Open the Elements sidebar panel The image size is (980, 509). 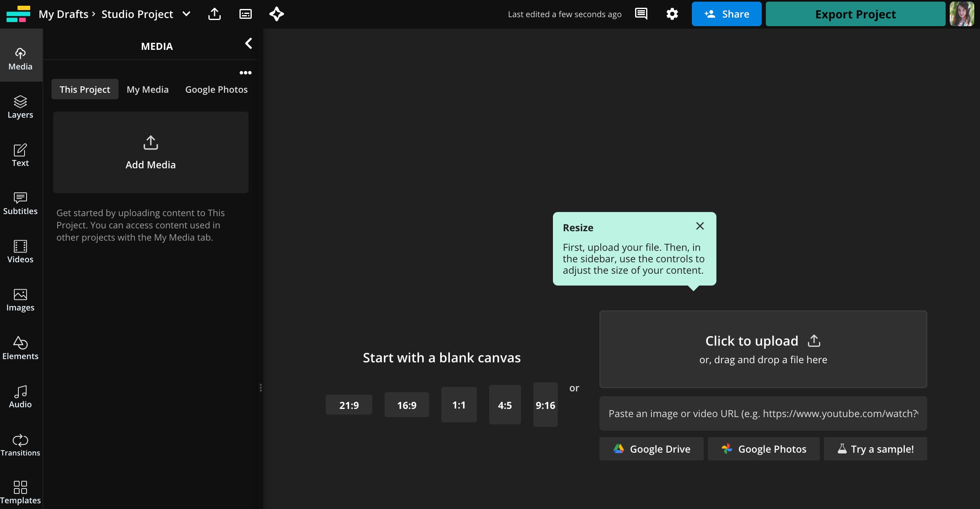pyautogui.click(x=20, y=348)
